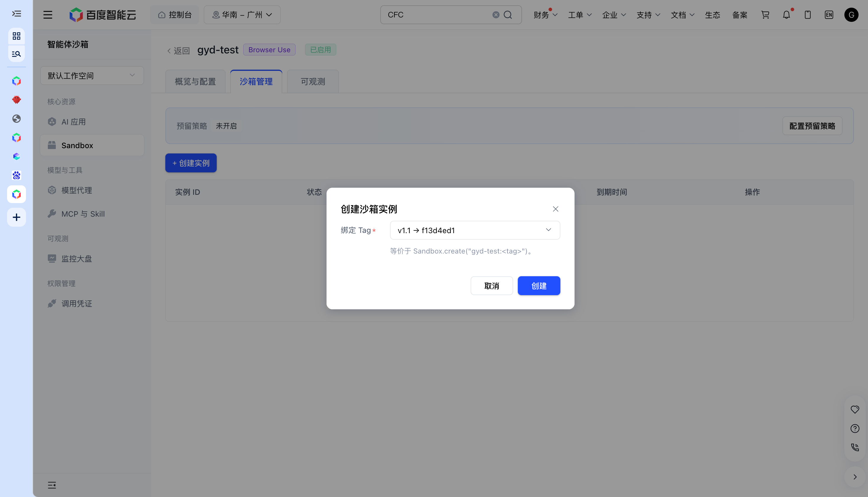Click the selected hexagon icon in left rail

click(17, 194)
